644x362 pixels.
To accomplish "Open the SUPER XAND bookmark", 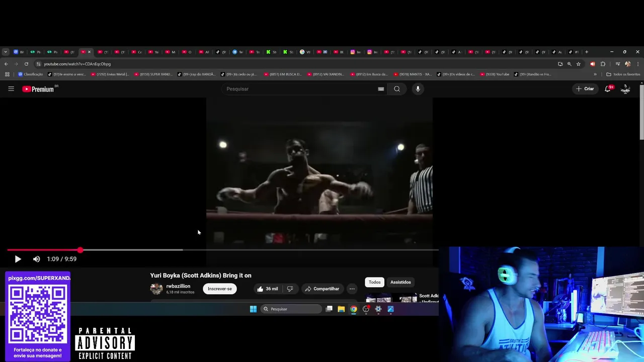I will (x=153, y=74).
